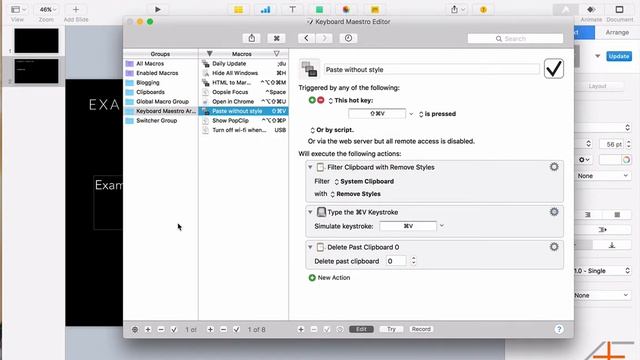640x360 pixels.
Task: Click the Edit button
Action: pyautogui.click(x=361, y=329)
